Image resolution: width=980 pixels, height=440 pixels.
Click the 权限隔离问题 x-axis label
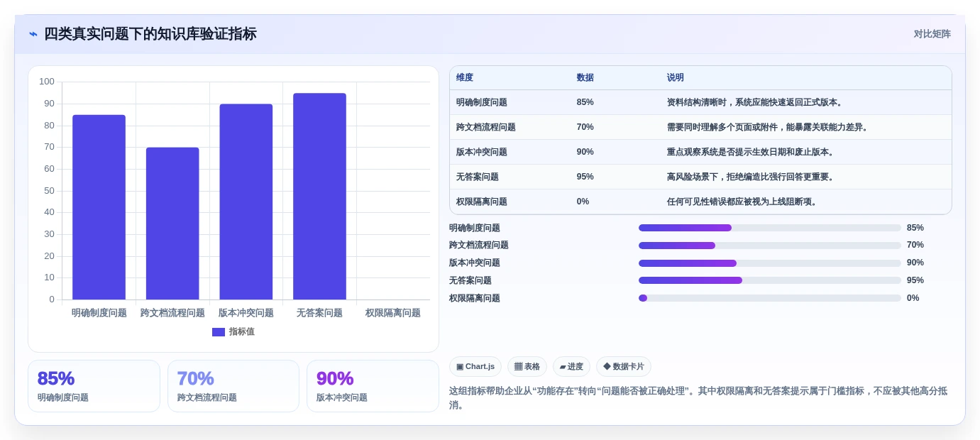393,313
